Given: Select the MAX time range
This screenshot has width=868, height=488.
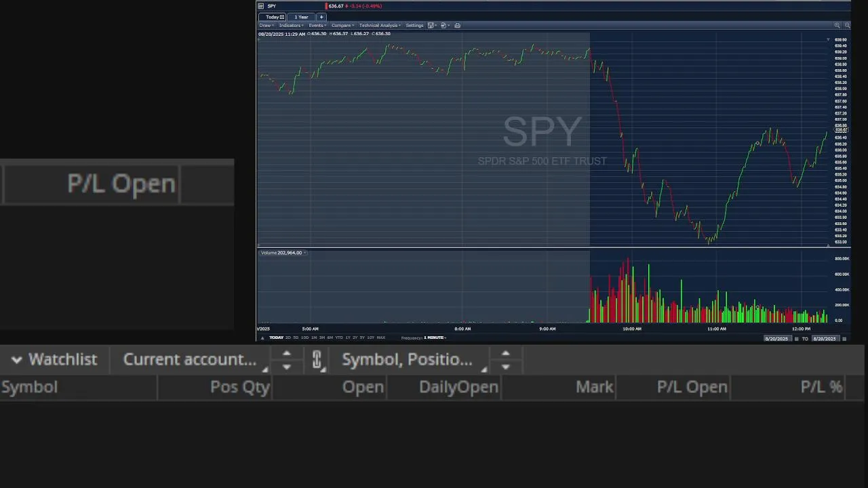Looking at the screenshot, I should point(381,338).
